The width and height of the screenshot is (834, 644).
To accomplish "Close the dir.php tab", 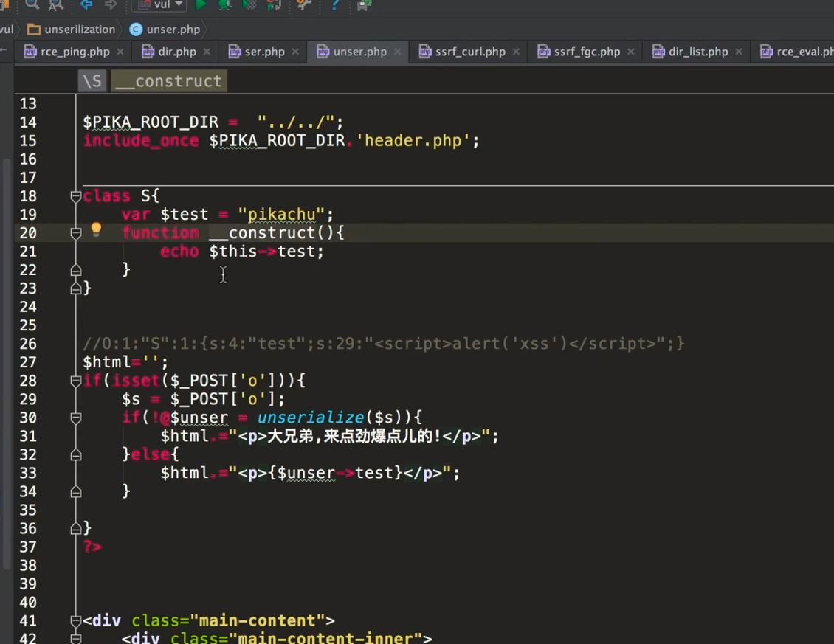I will point(207,52).
